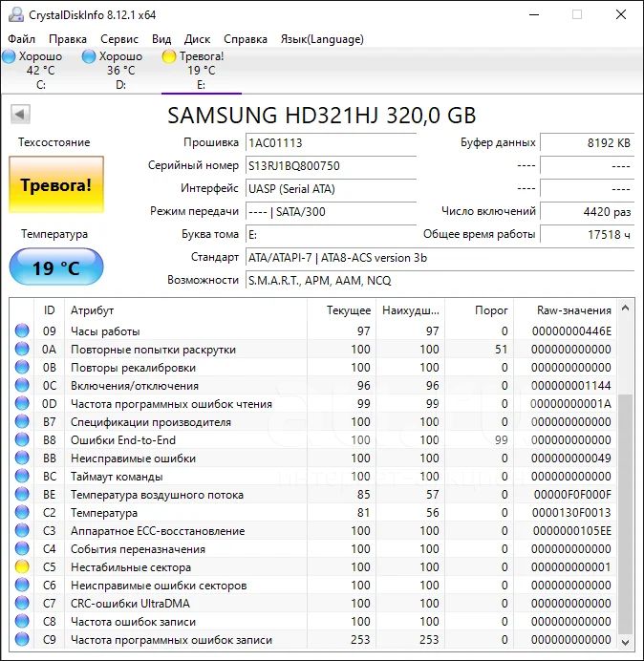
Task: Click the Прошивка field 1AC01113
Action: [x=331, y=142]
